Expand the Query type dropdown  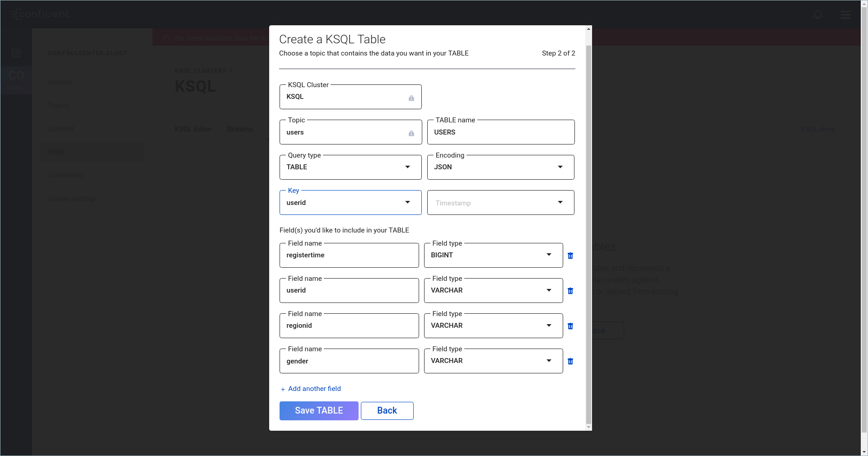pos(350,167)
